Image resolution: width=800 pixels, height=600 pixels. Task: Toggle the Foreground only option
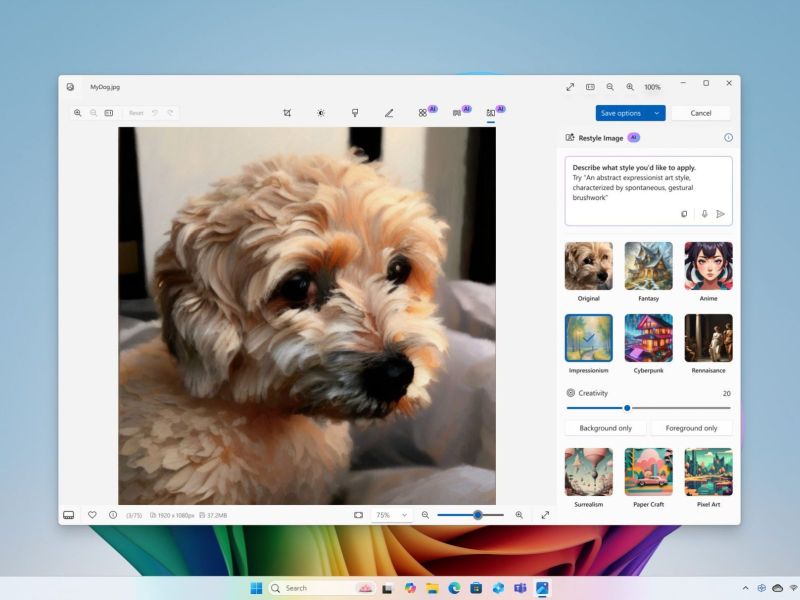[691, 428]
